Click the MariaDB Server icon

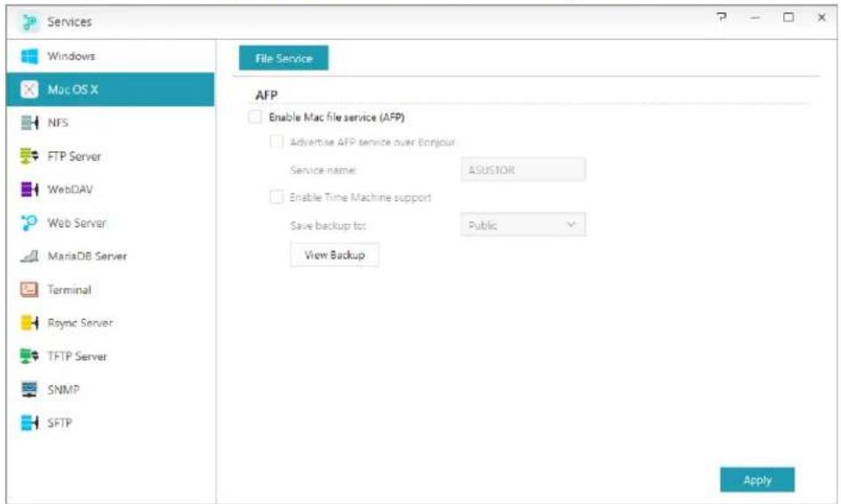point(29,256)
